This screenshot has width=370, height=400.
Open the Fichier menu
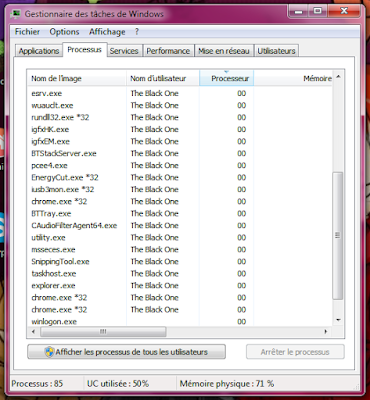(x=27, y=32)
